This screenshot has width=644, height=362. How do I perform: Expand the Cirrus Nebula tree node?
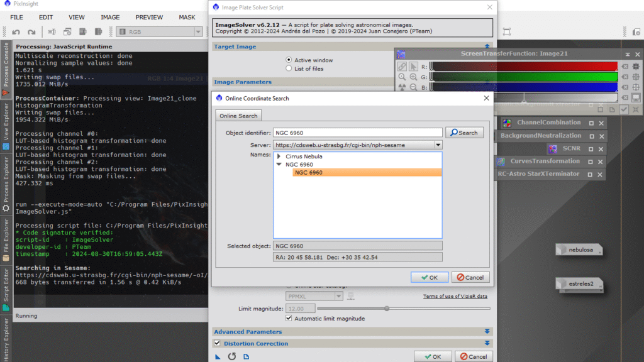[279, 156]
